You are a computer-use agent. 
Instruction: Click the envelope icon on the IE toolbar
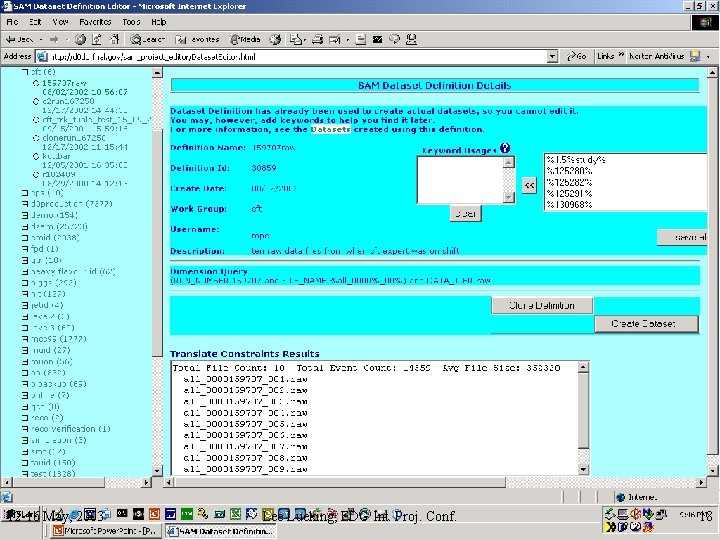pos(377,39)
